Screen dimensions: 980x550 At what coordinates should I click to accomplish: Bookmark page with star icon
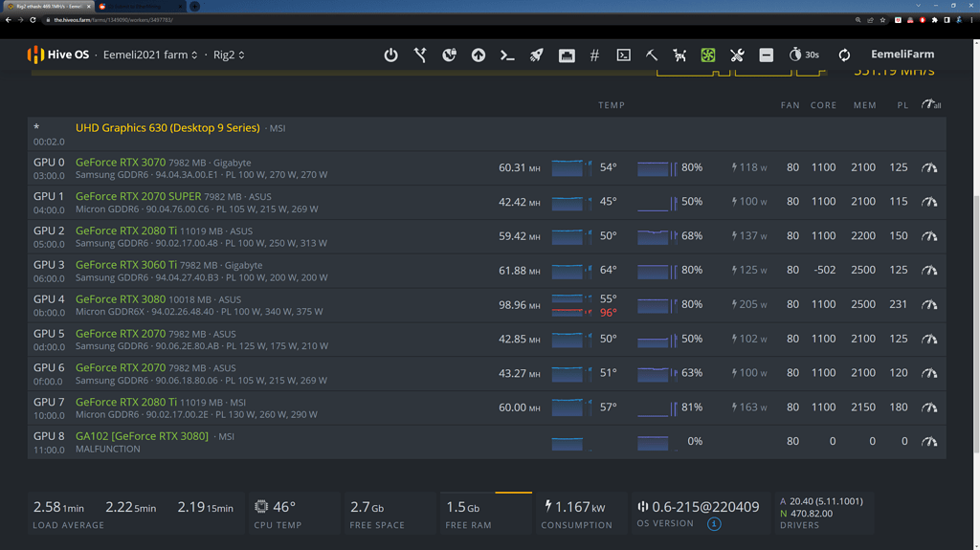(882, 20)
